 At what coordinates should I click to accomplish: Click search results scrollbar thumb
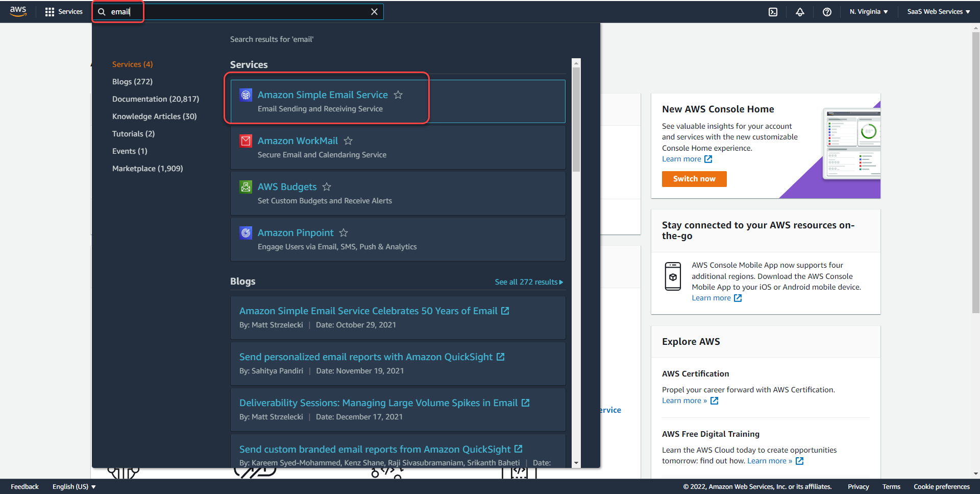coord(576,119)
